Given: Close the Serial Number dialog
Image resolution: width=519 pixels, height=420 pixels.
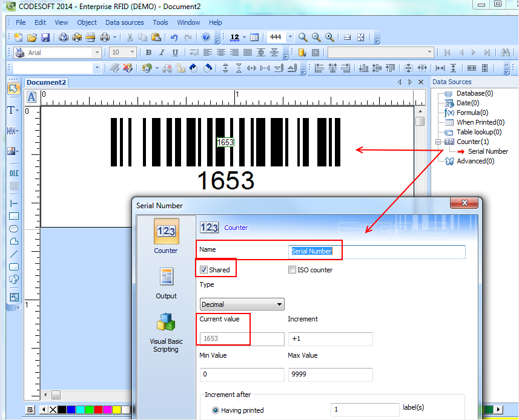Looking at the screenshot, I should click(464, 203).
